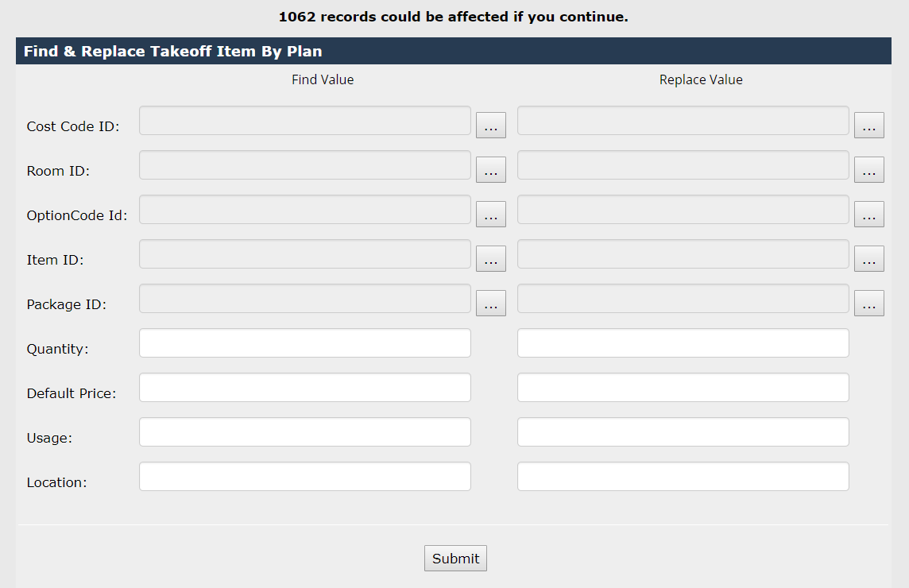Click the Quantity find value field
This screenshot has height=588, width=909.
tap(304, 343)
